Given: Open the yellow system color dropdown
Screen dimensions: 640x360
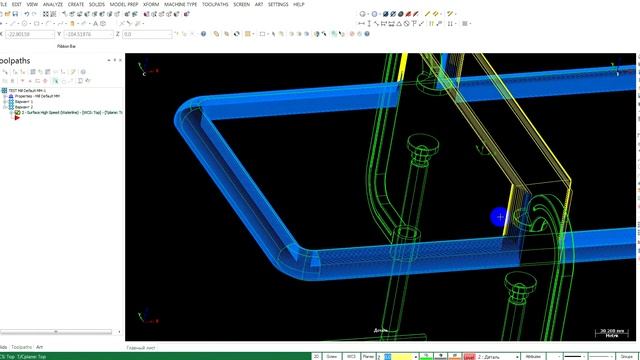Looking at the screenshot, I should coord(416,357).
